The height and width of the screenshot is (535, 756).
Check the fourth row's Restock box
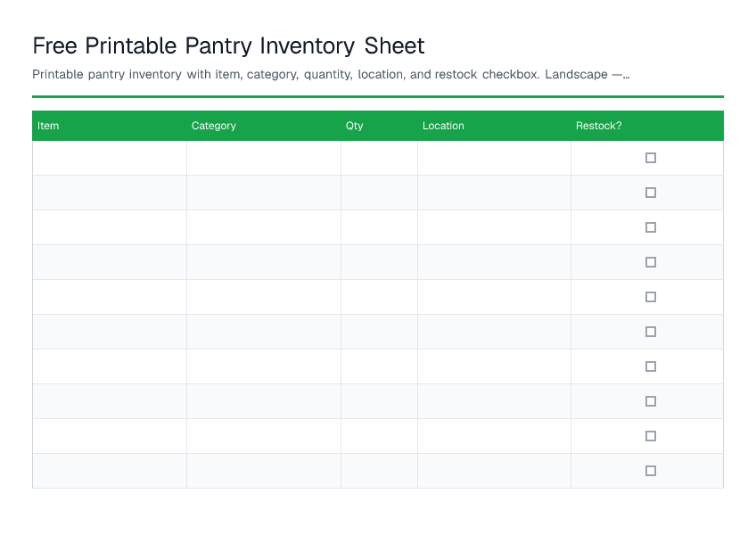click(651, 262)
